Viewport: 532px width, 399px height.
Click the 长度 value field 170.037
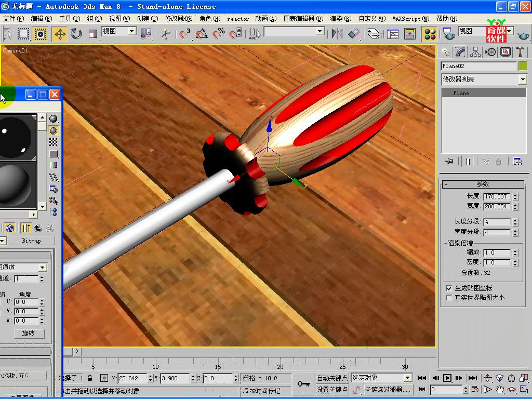(497, 196)
